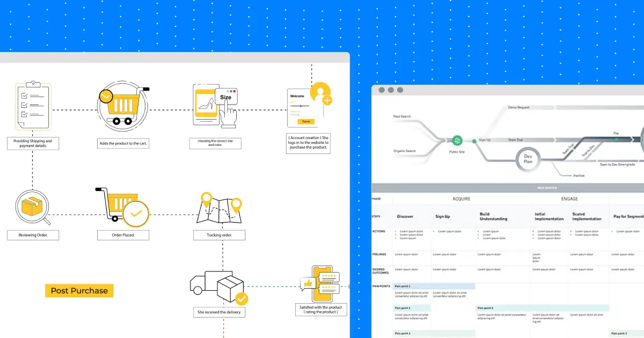Open the green Public Site node icon
This screenshot has width=644, height=338.
(457, 142)
